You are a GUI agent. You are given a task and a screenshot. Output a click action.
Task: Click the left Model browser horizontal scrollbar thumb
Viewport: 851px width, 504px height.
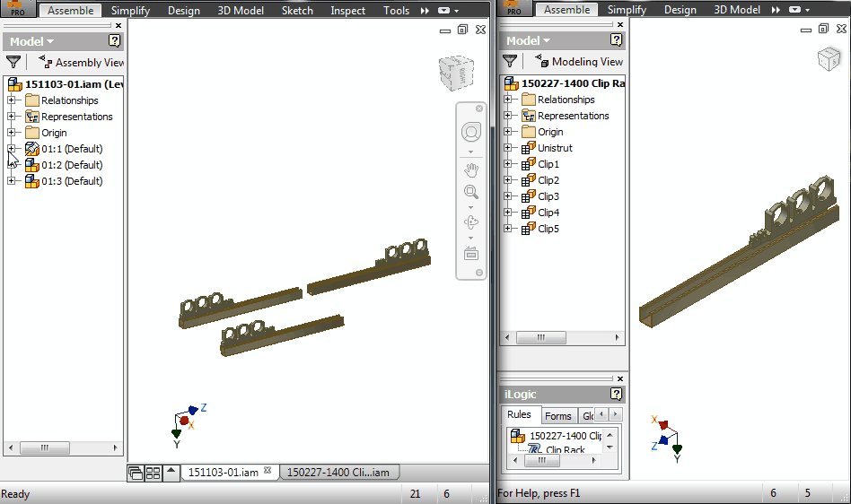[x=45, y=448]
